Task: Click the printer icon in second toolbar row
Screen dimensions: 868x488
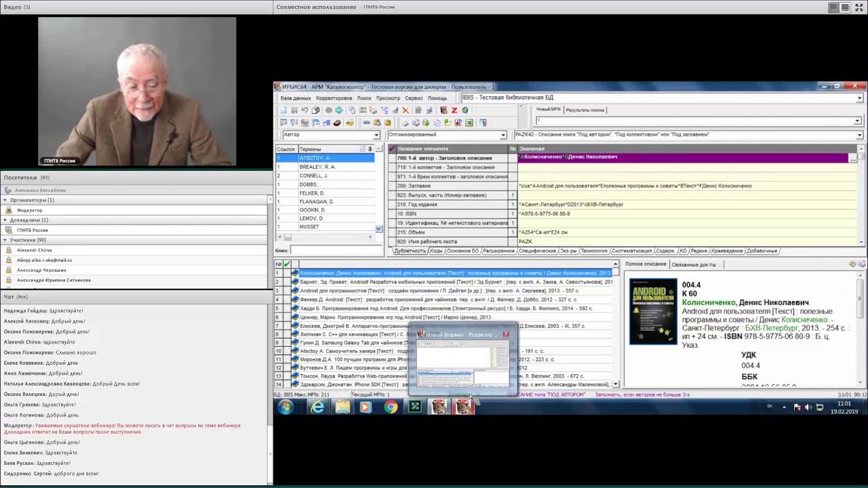Action: click(x=405, y=123)
